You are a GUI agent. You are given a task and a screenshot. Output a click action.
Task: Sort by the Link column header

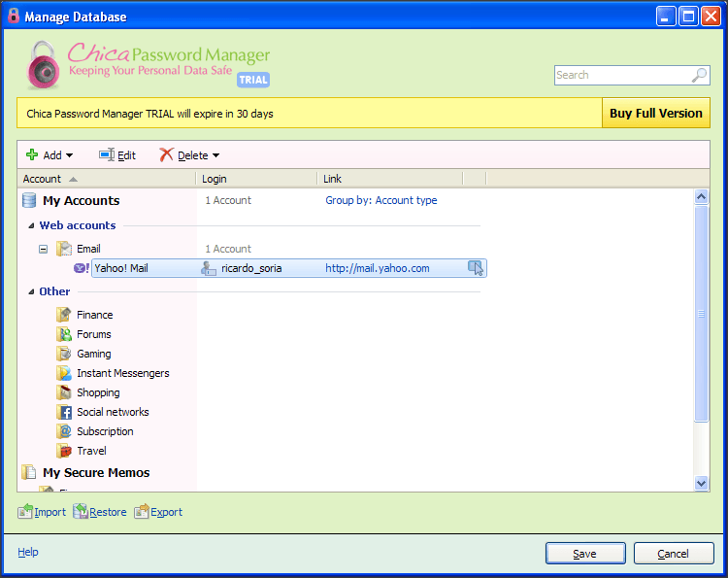(x=390, y=179)
